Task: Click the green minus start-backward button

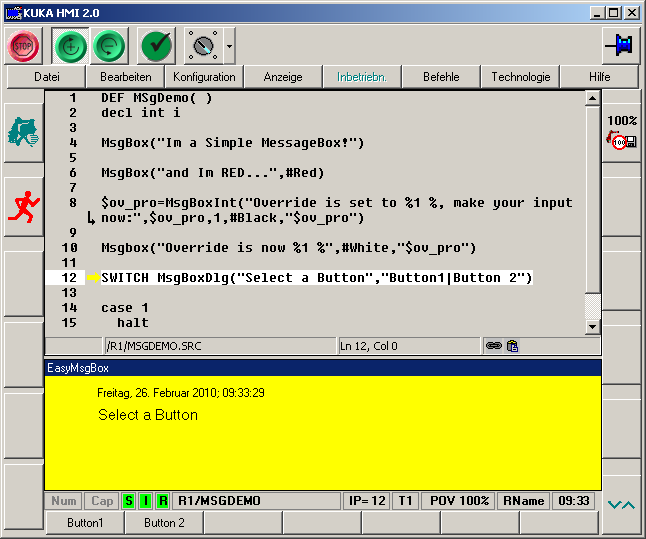Action: click(110, 45)
